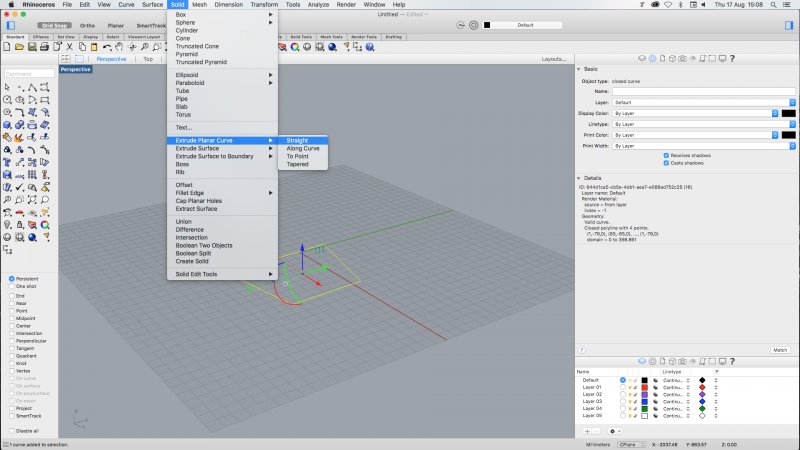Open the Help question mark in the top inspector strip

pyautogui.click(x=732, y=59)
